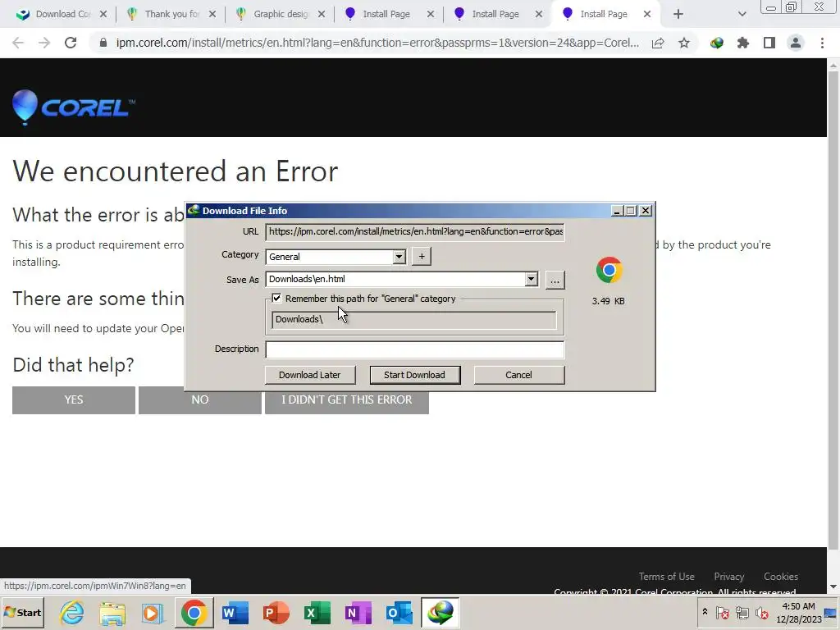840x630 pixels.
Task: Click the padlock site info icon
Action: click(x=103, y=43)
